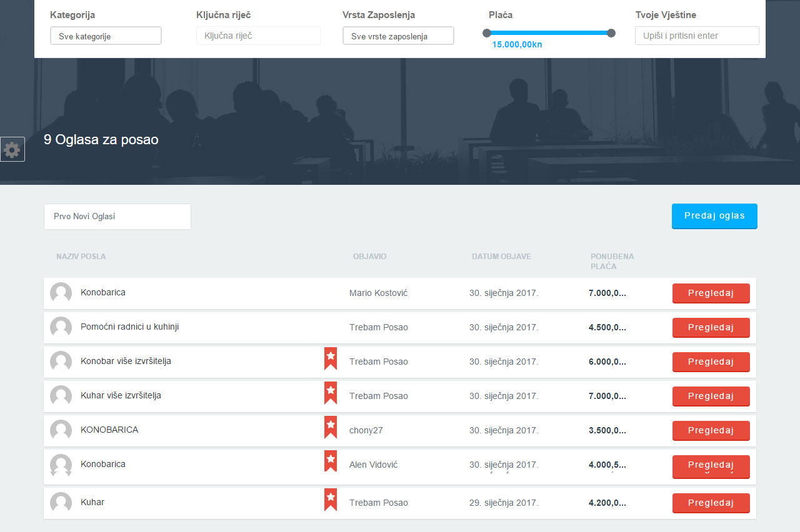
Task: Click avatar icon beside KONOBARICA listing
Action: tap(61, 430)
